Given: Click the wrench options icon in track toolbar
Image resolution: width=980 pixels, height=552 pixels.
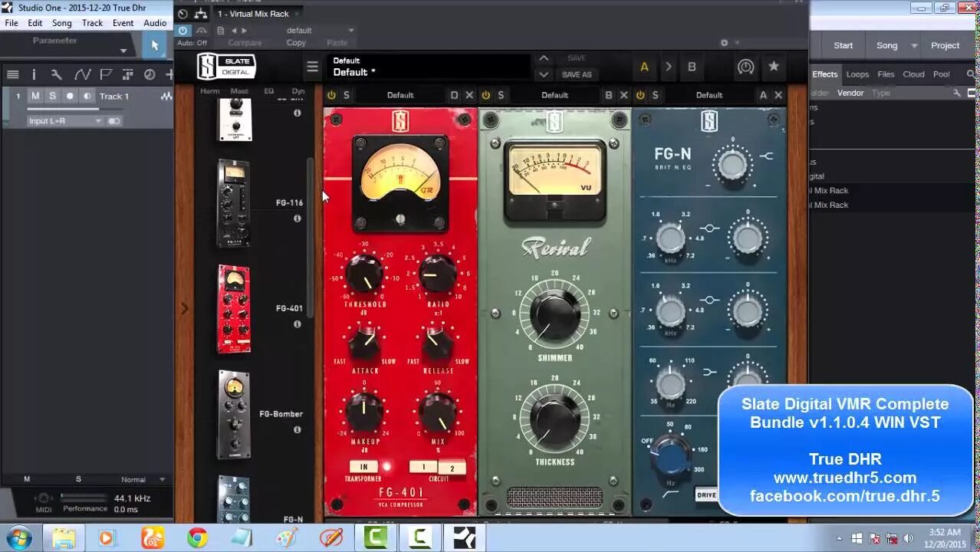Looking at the screenshot, I should [56, 74].
